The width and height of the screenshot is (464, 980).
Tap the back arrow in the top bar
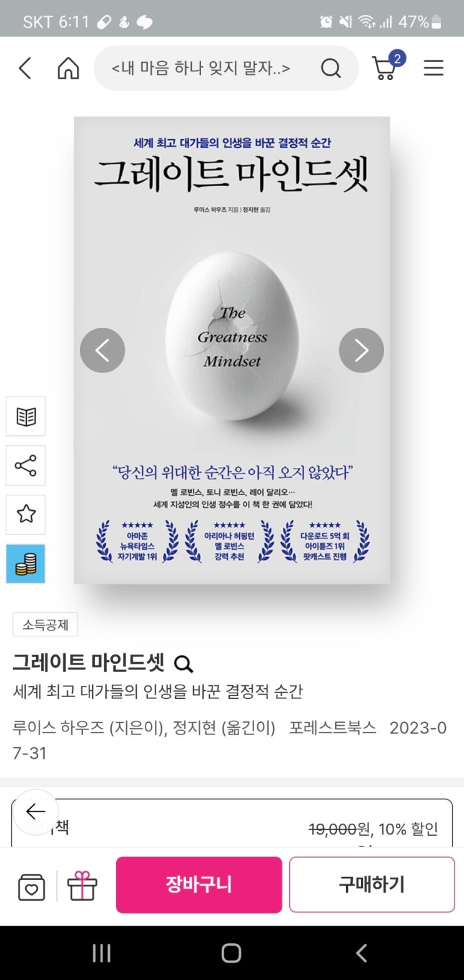[25, 68]
